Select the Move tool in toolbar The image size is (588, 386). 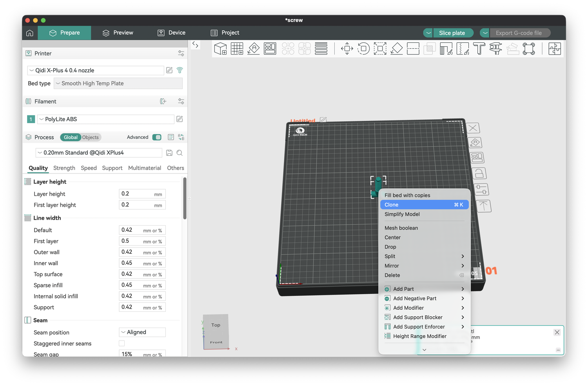[x=347, y=49]
